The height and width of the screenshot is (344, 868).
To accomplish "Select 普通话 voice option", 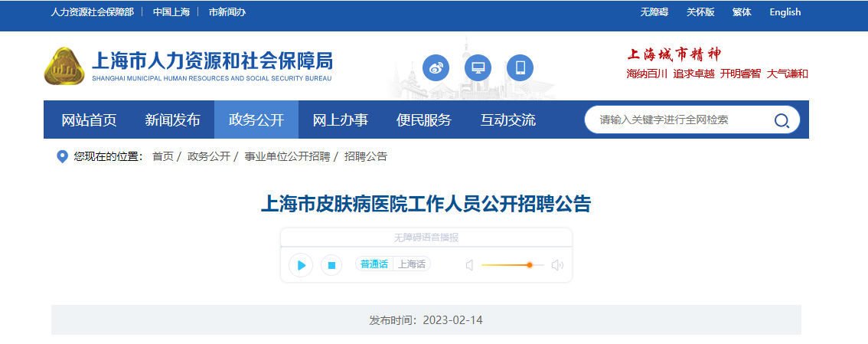I will (x=374, y=264).
